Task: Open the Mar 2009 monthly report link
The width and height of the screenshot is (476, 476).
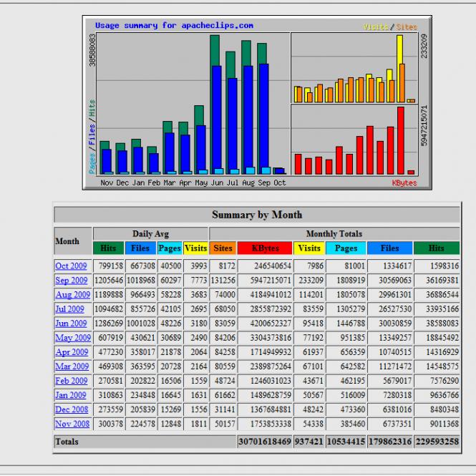Action: [x=72, y=366]
